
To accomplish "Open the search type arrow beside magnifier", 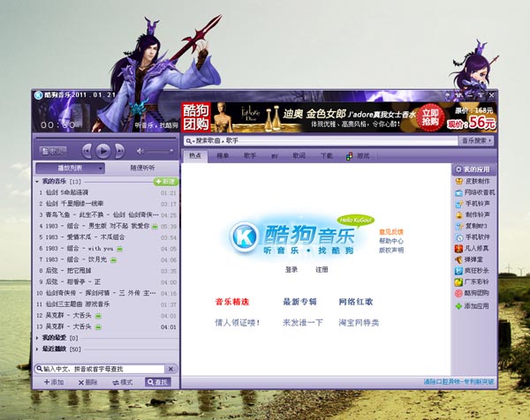I will click(193, 141).
